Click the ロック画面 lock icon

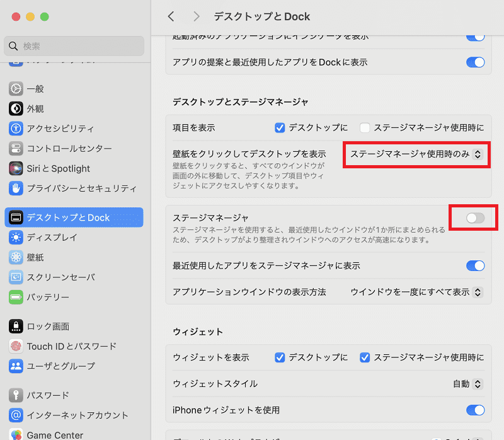(16, 327)
